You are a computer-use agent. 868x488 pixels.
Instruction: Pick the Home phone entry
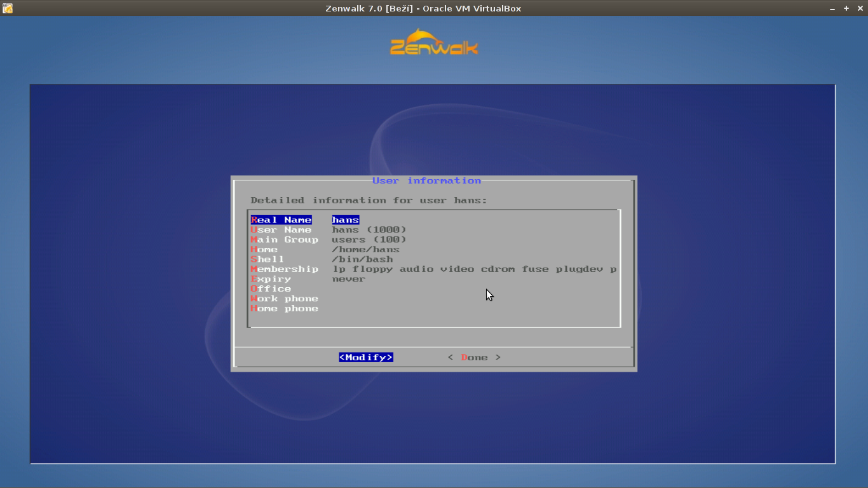pyautogui.click(x=284, y=309)
